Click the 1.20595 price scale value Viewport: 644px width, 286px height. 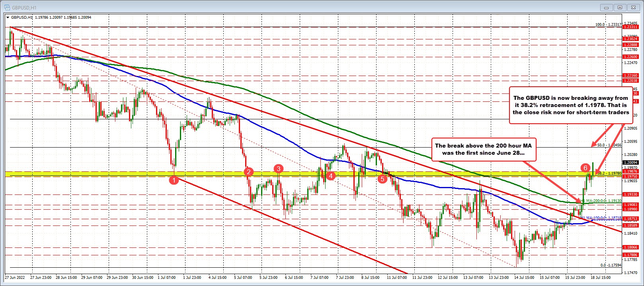click(632, 142)
